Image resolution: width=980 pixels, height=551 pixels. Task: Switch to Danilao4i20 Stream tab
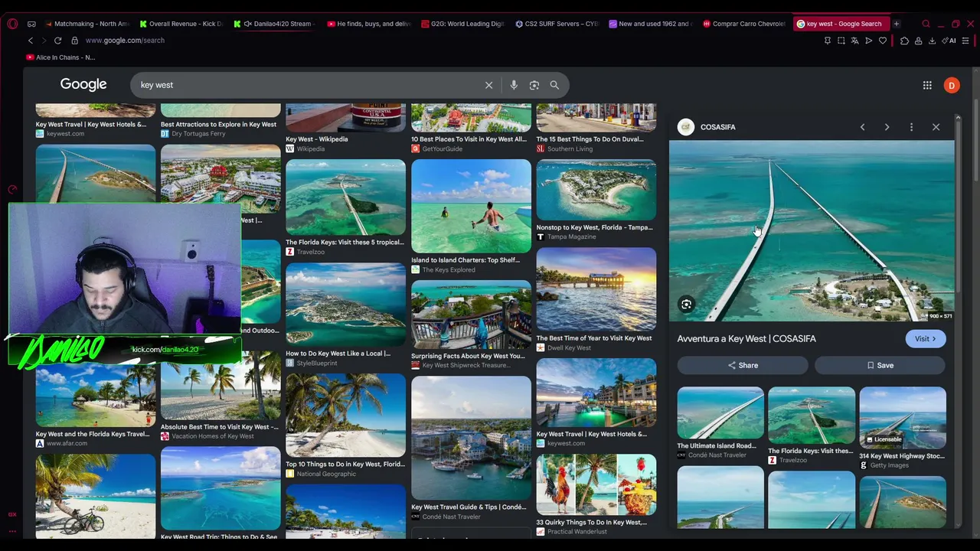tap(276, 24)
